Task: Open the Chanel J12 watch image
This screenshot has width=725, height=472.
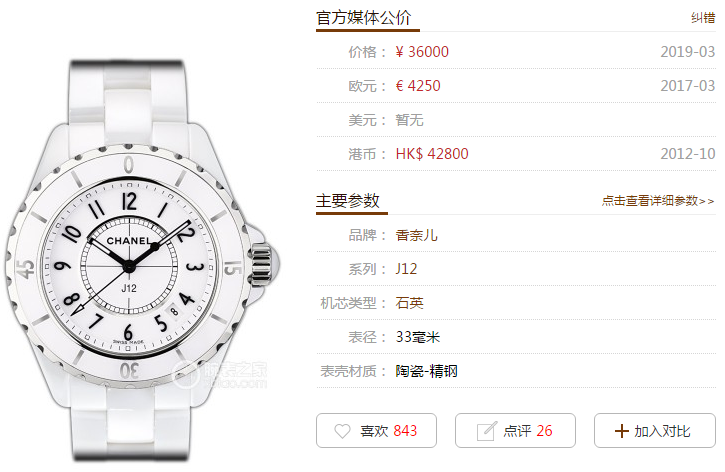Action: point(142,261)
